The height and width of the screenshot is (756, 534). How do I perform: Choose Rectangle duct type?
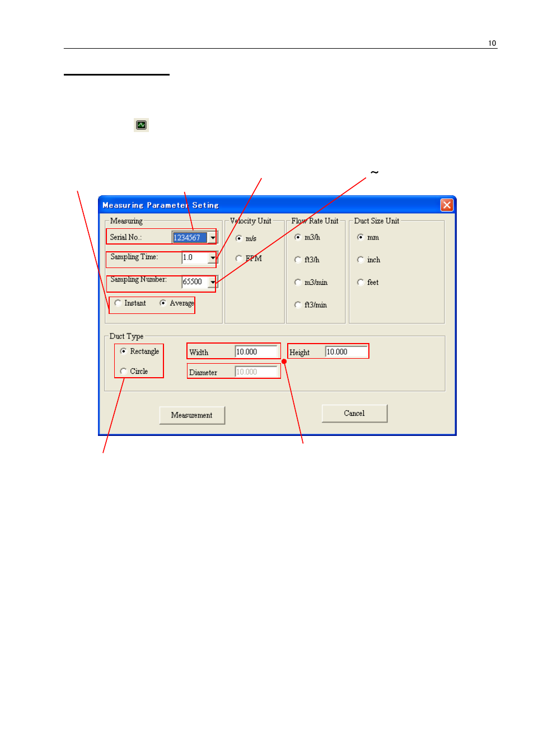click(x=123, y=351)
